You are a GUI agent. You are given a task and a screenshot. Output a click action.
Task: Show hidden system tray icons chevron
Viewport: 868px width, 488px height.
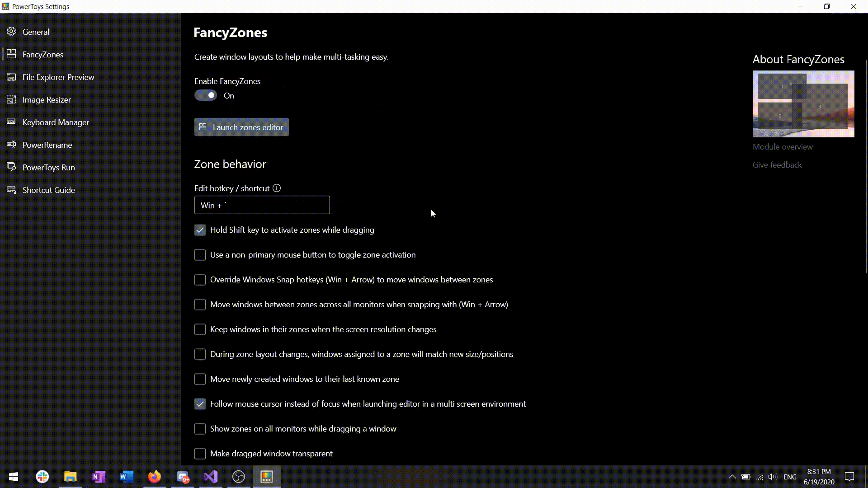tap(732, 477)
